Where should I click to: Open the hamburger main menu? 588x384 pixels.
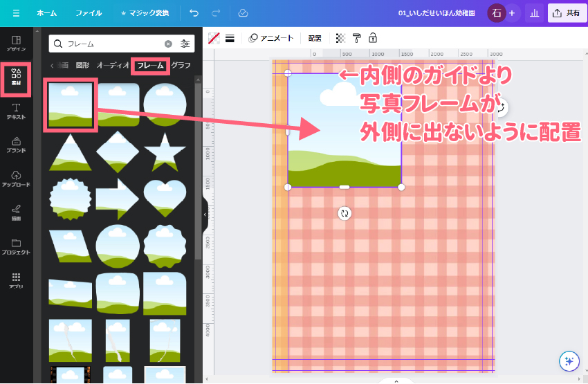(x=16, y=13)
